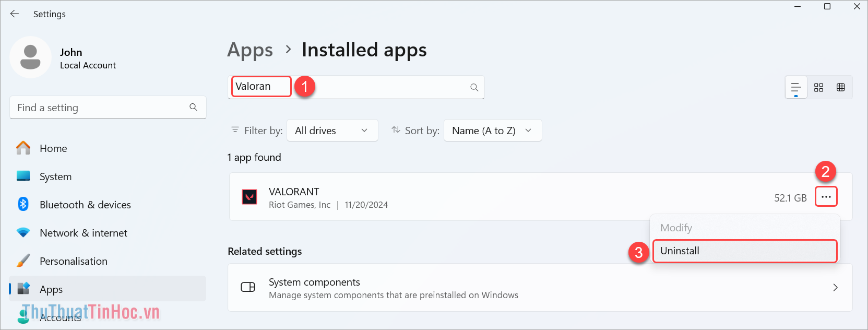Switch to grid view layout
868x330 pixels.
818,88
